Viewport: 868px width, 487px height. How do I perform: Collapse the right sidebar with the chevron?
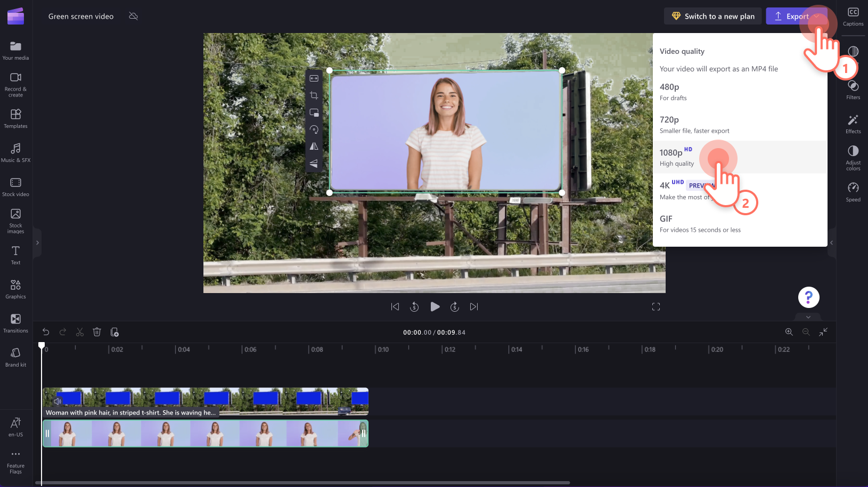coord(831,242)
